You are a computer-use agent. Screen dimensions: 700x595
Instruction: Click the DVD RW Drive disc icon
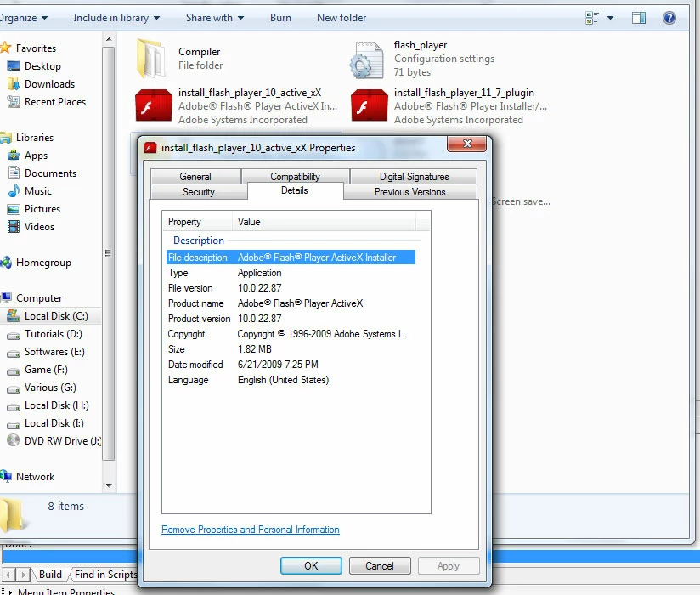coord(14,440)
